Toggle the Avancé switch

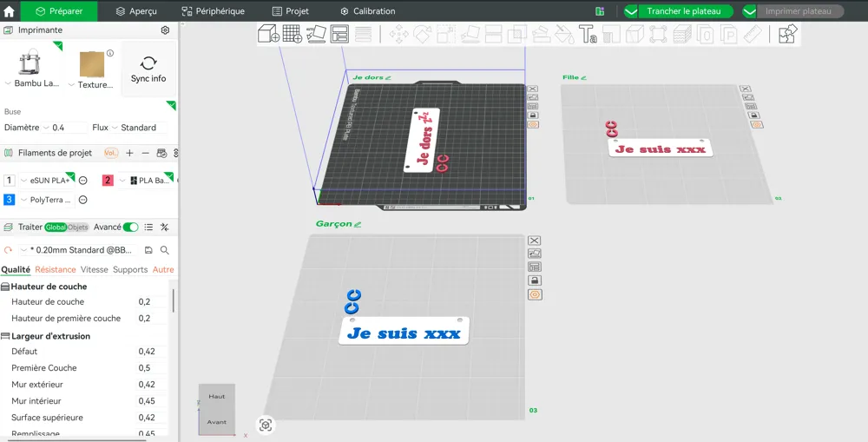(131, 228)
